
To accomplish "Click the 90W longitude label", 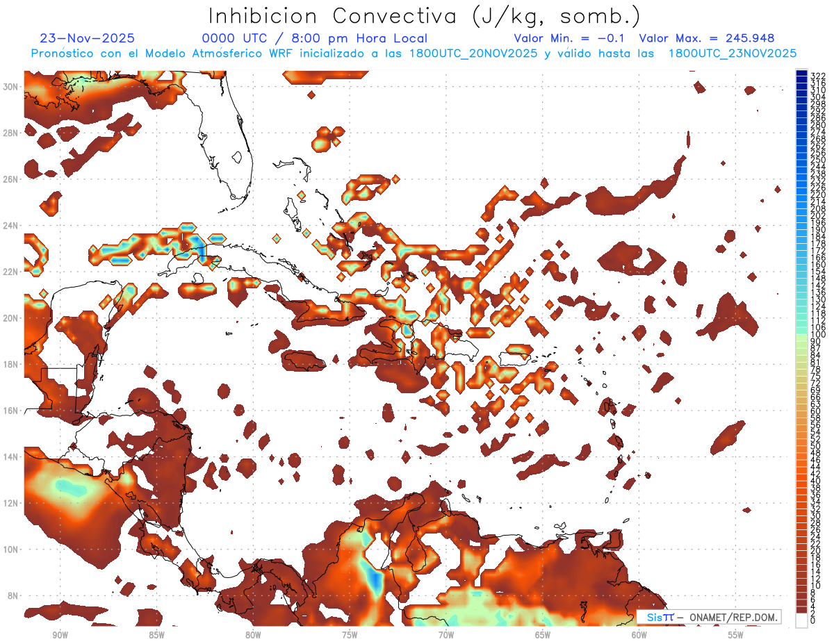I will pos(60,635).
